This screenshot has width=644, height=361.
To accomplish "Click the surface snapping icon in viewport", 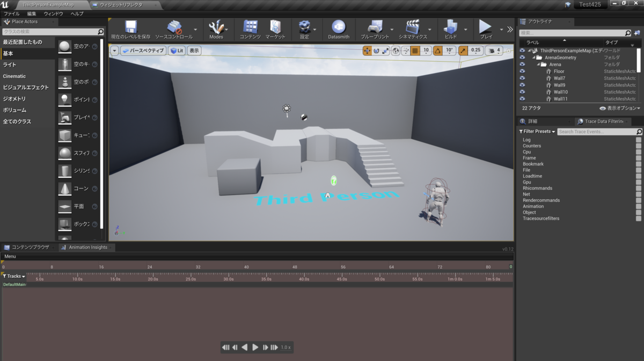I will point(406,50).
